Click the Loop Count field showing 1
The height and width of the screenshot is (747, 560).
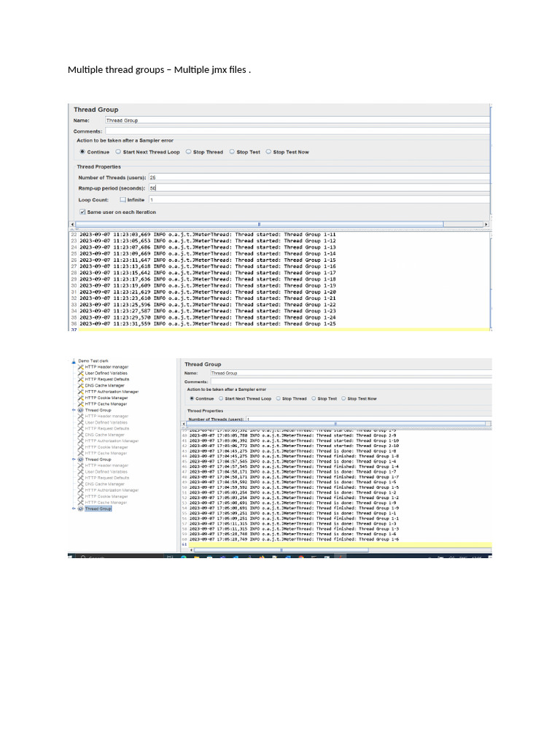(319, 200)
